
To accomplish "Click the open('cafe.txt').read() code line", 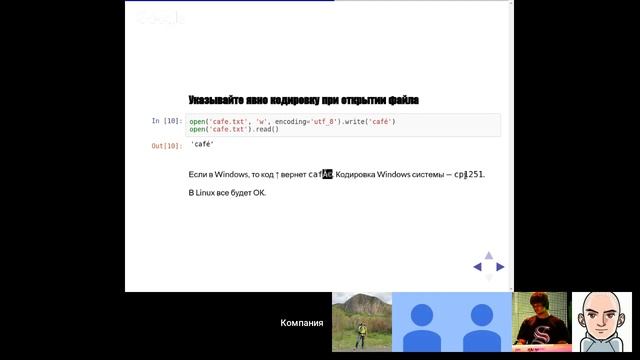I will [x=234, y=129].
